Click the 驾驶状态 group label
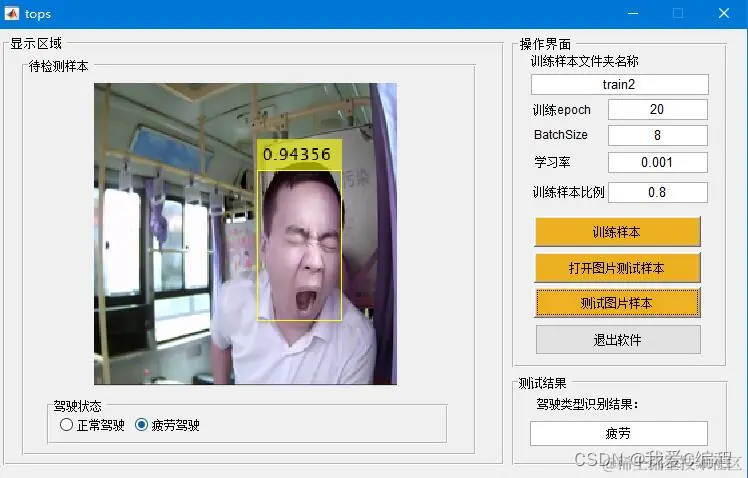 tap(77, 406)
